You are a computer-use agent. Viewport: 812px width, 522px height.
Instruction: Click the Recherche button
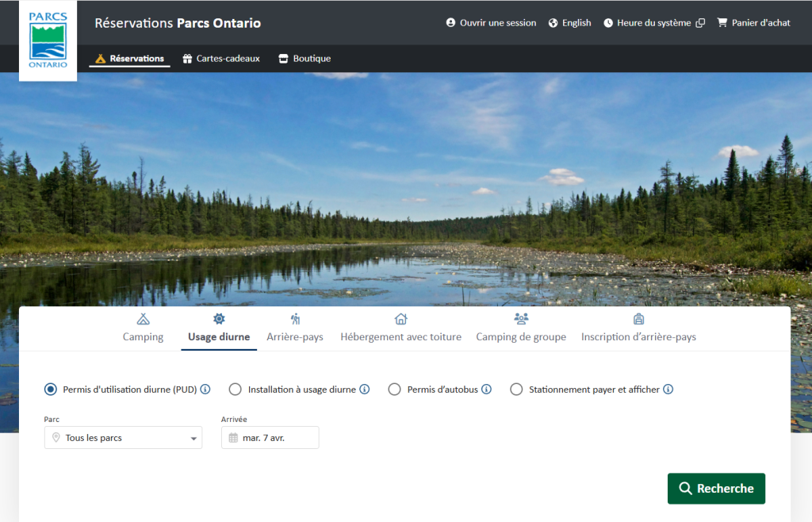pos(716,488)
